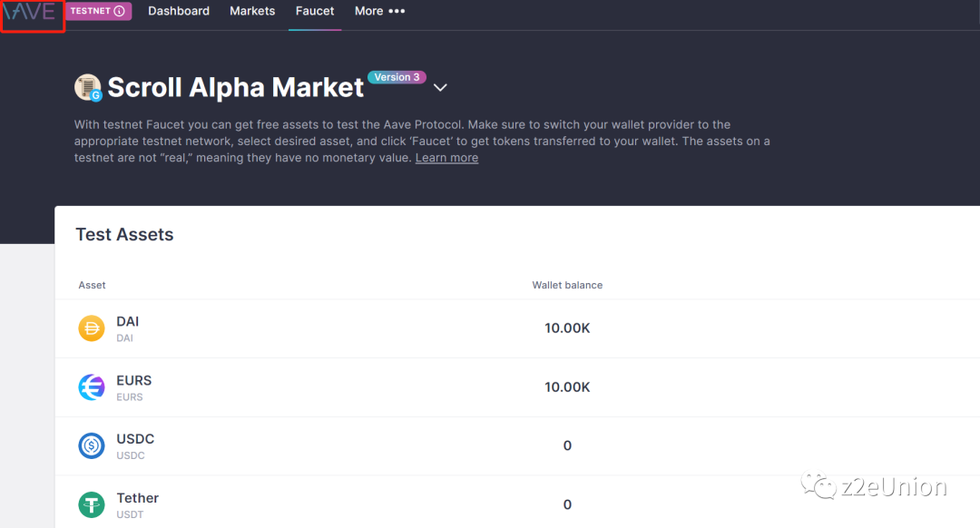Click the Version 3 badge

point(397,77)
